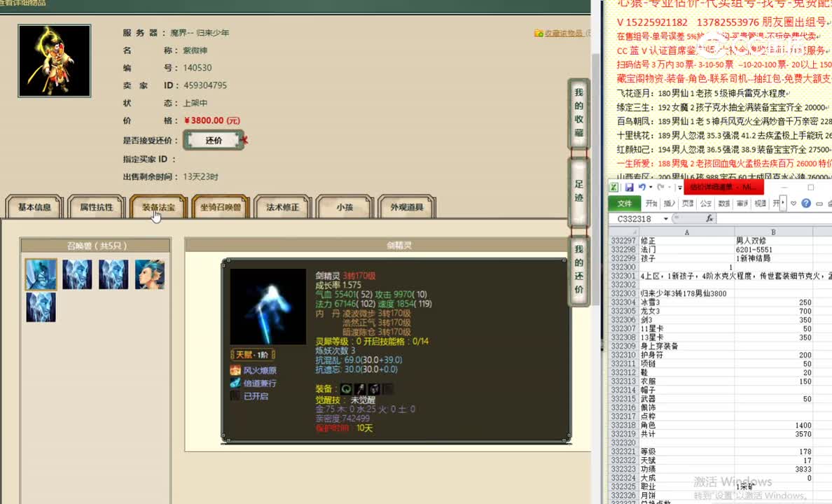Select the 倍道兼行 pet skill icon
This screenshot has width=832, height=504.
coord(234,383)
